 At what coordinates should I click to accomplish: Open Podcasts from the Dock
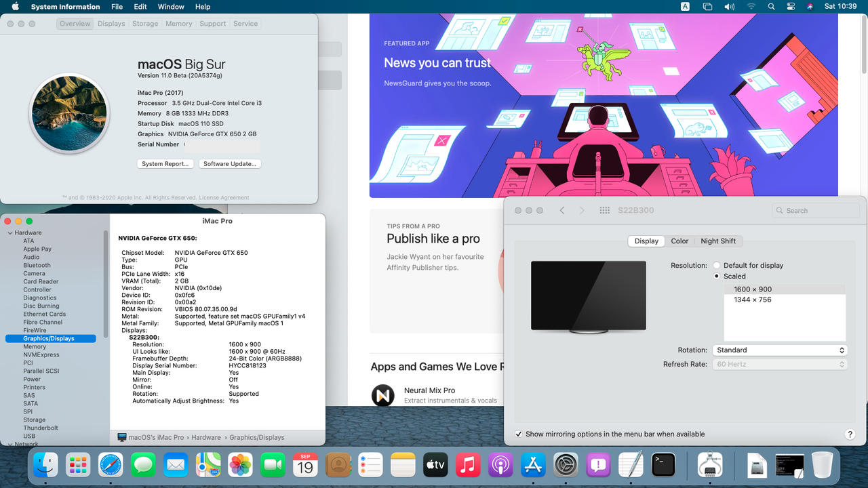coord(500,465)
